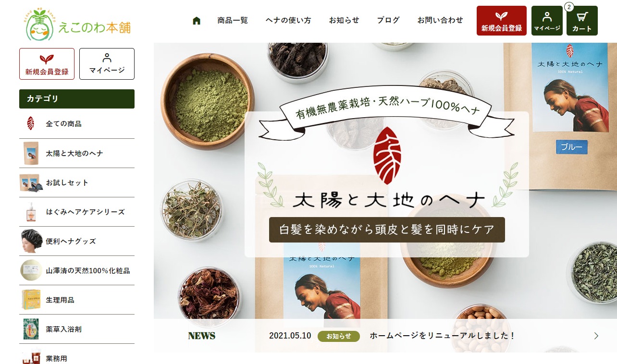The image size is (617, 364).
Task: Select 太陽と大地のヘナ category
Action: coord(77,153)
